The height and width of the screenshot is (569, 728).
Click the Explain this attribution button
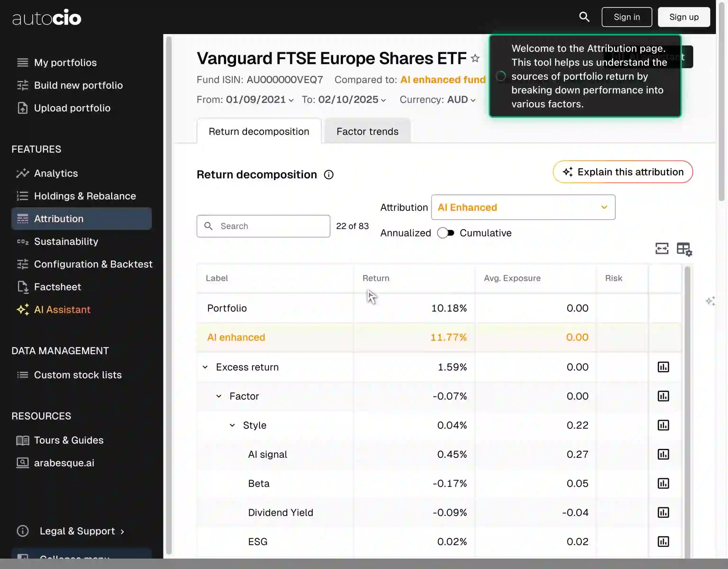coord(622,172)
